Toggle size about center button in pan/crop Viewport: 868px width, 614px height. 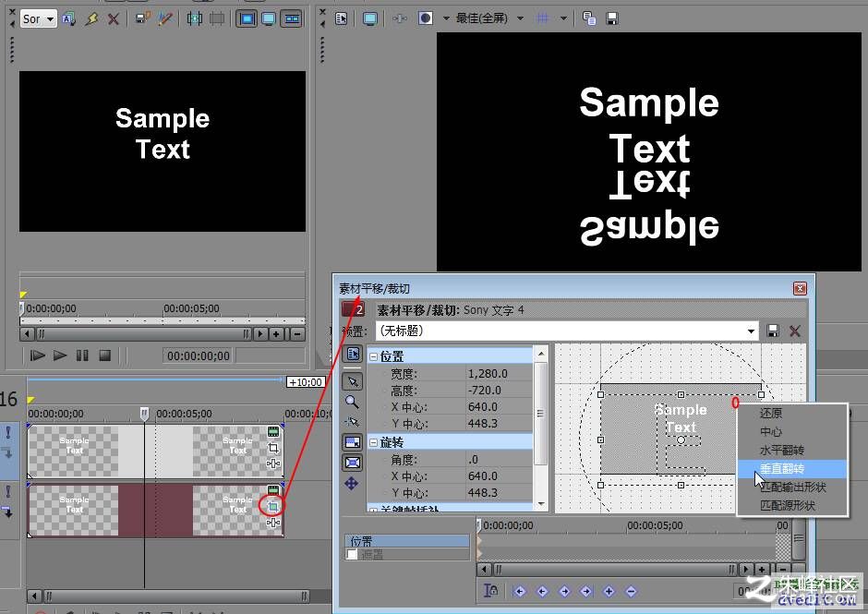(353, 463)
